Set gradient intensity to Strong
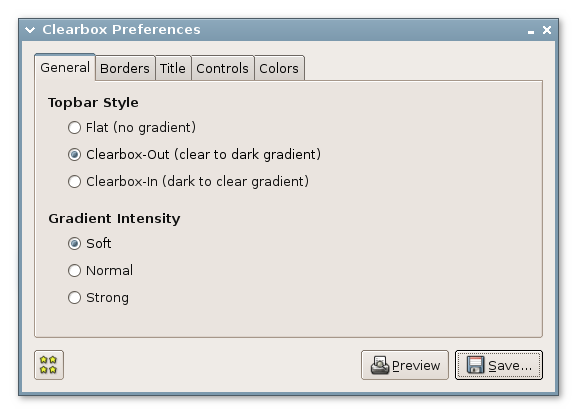Screen dimensions: 581x418 98,298
